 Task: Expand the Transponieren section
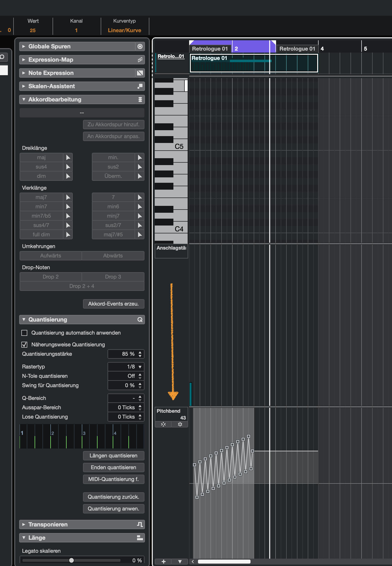(24, 524)
